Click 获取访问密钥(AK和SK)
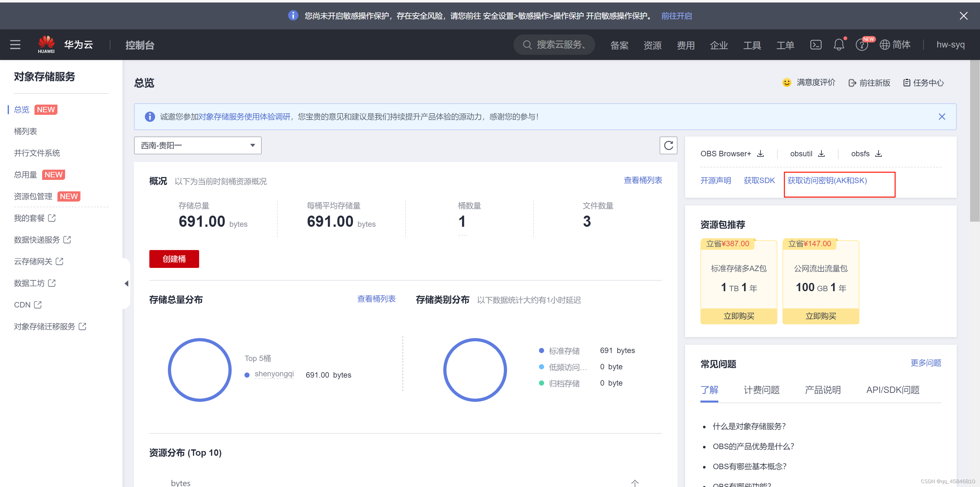Image resolution: width=980 pixels, height=487 pixels. point(827,181)
